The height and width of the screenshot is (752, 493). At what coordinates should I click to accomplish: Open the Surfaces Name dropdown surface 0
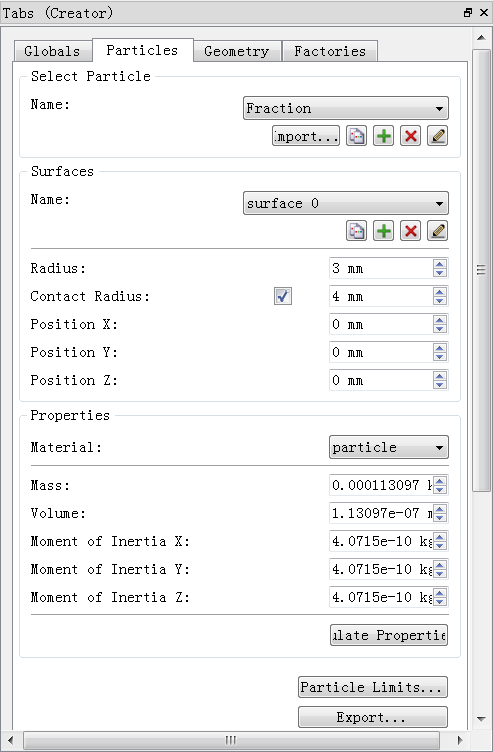click(346, 203)
